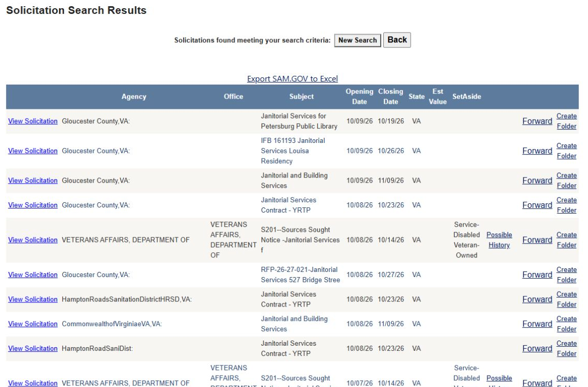The image size is (588, 387).
Task: Click the New Search button
Action: (357, 40)
